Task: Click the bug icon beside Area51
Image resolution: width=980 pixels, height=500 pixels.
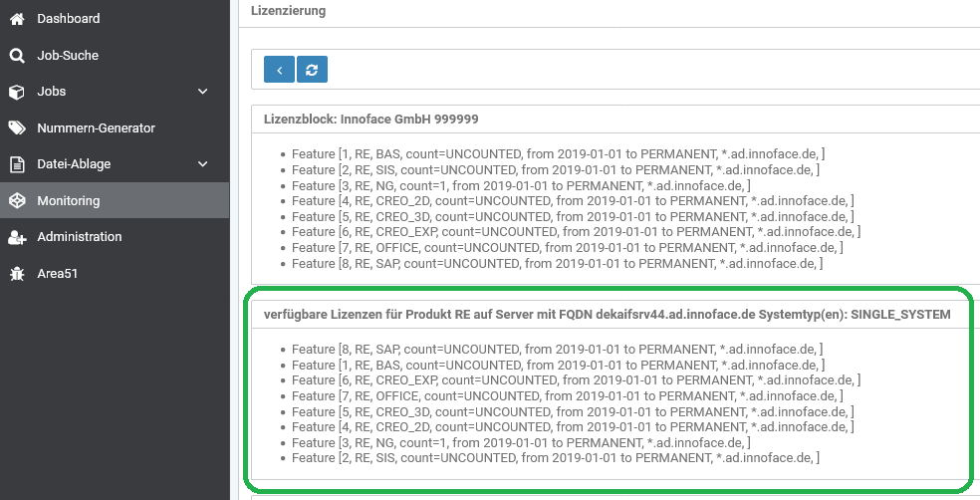Action: (x=17, y=273)
